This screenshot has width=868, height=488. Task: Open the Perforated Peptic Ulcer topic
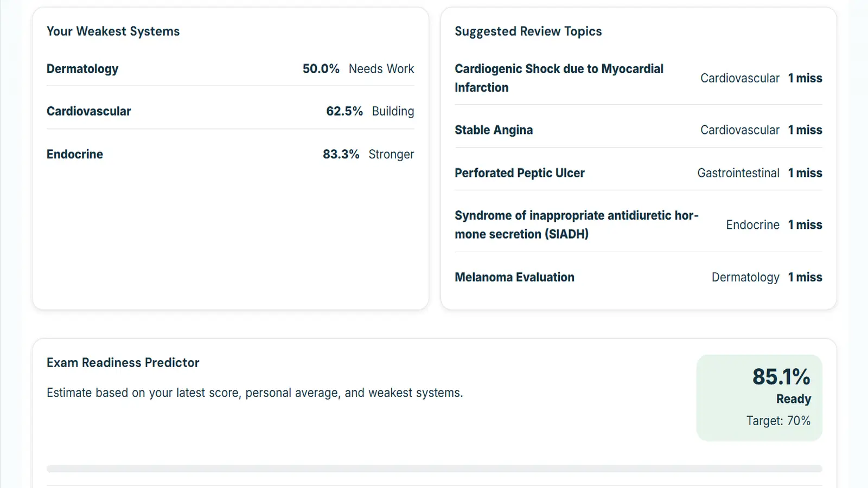point(519,172)
